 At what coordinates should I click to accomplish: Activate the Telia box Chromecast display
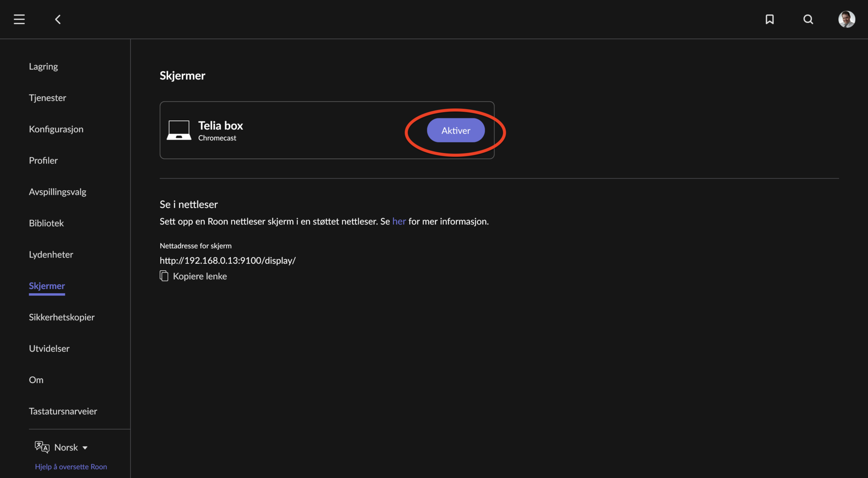tap(456, 131)
